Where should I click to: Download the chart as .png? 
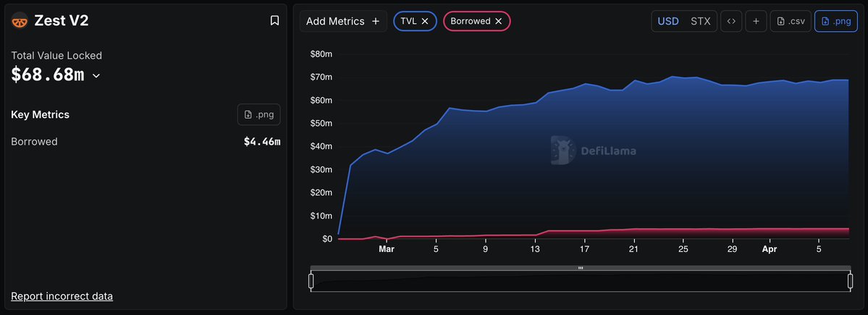836,21
